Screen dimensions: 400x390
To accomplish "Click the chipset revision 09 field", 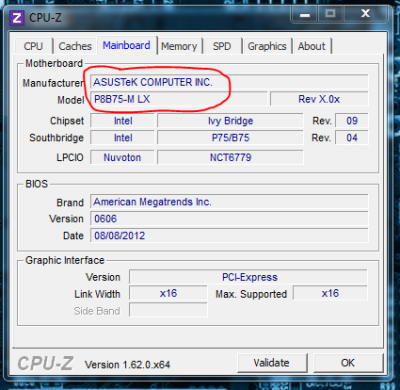I will (x=352, y=121).
